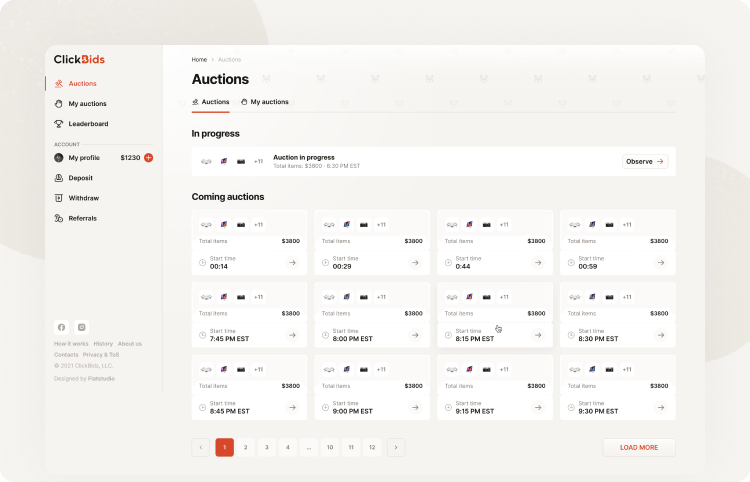Open the Deposit page in sidebar
Viewport: 750px width, 482px height.
click(81, 178)
